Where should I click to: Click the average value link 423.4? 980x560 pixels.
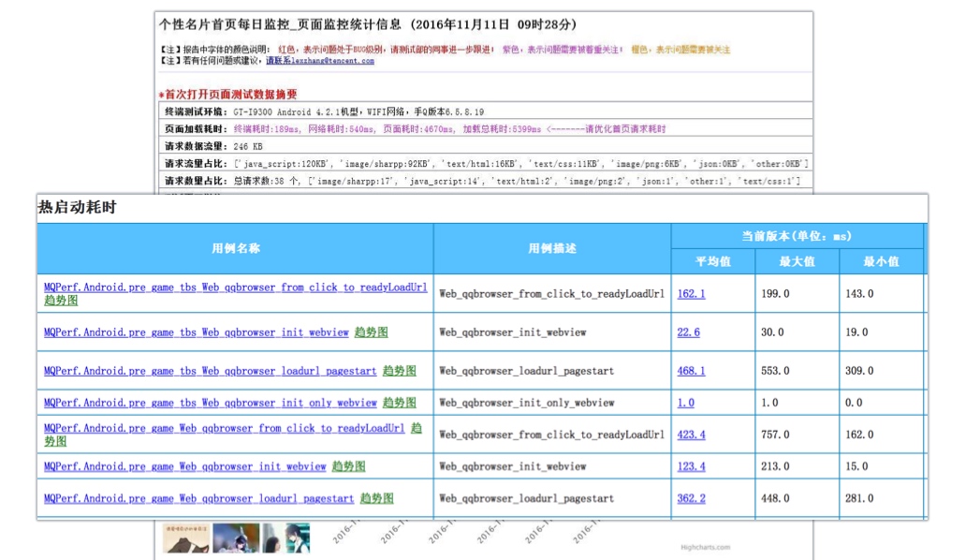point(691,435)
